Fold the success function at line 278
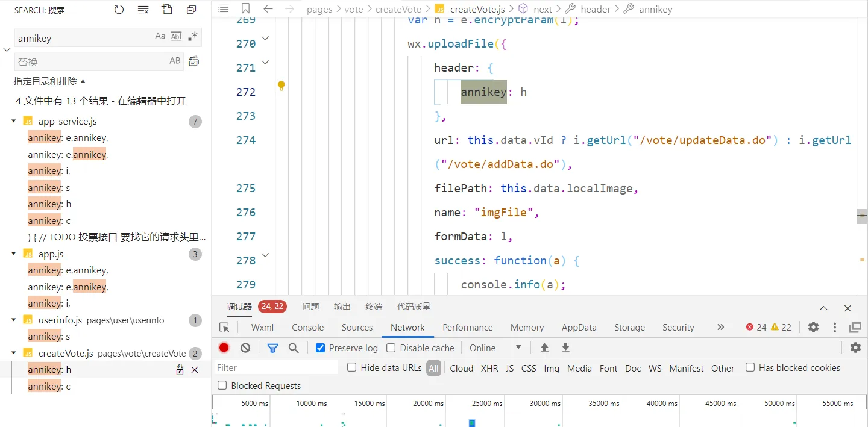Viewport: 868px width, 427px height. pos(265,255)
